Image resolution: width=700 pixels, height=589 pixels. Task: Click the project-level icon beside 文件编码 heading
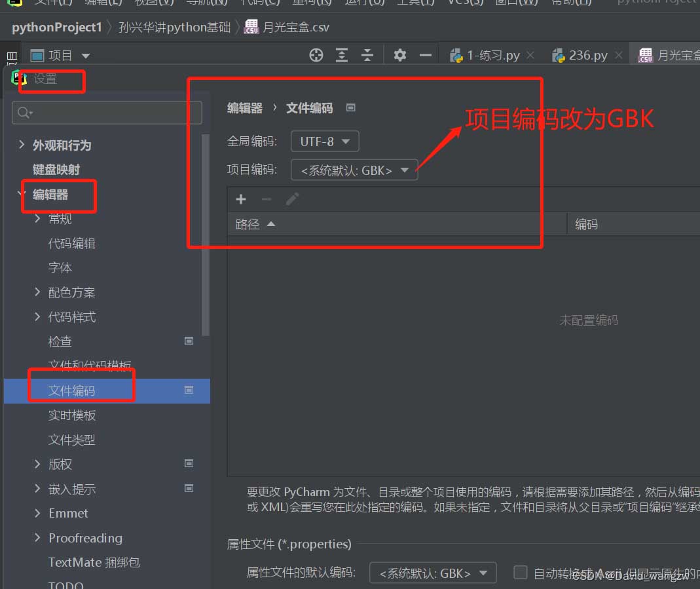[x=351, y=108]
